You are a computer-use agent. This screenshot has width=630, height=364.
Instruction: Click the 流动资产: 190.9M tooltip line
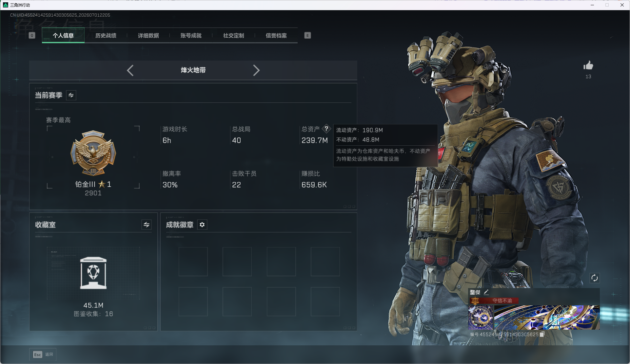(359, 130)
